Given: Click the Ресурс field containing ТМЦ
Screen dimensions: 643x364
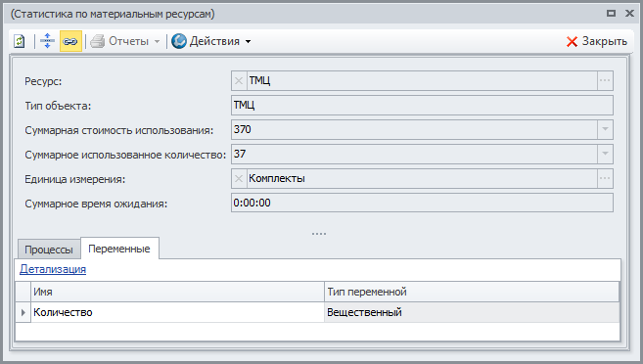Looking at the screenshot, I should tap(422, 81).
